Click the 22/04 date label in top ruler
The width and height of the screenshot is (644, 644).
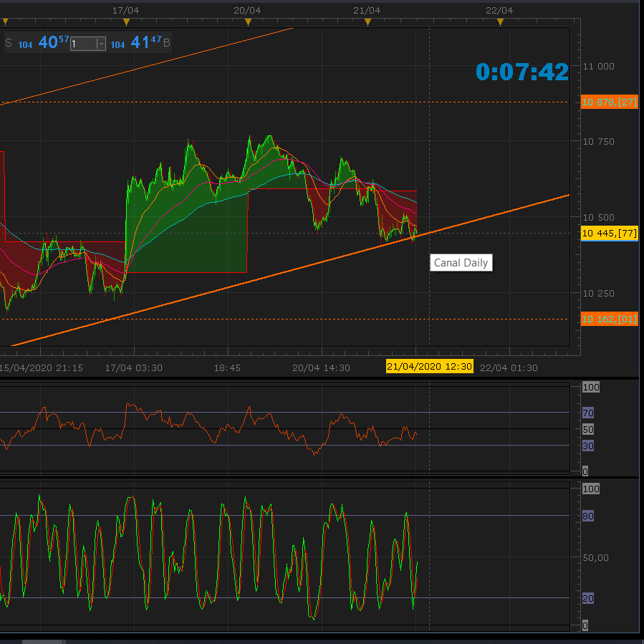[499, 10]
